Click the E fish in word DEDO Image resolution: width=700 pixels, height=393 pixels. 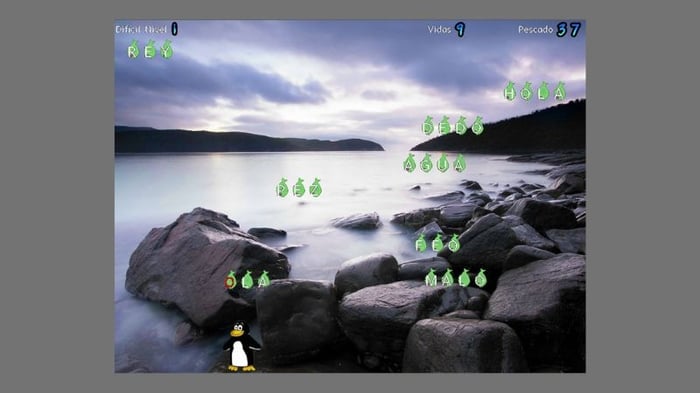[x=445, y=126]
